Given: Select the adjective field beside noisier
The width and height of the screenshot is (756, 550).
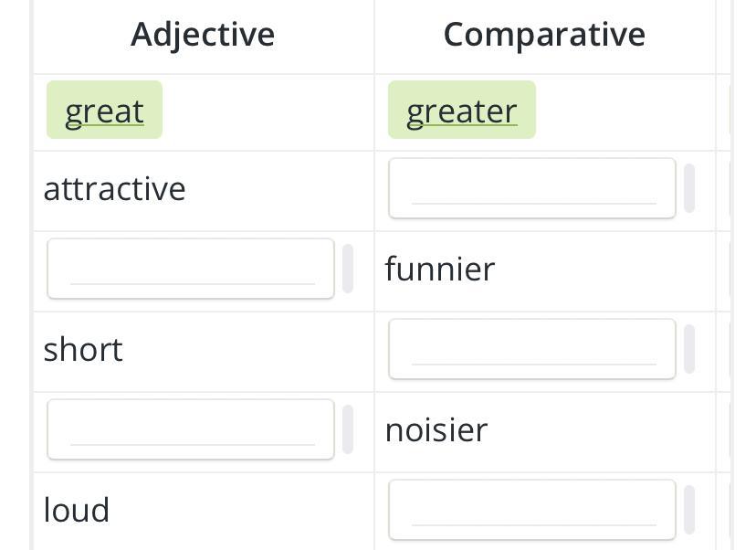Looking at the screenshot, I should click(x=191, y=429).
